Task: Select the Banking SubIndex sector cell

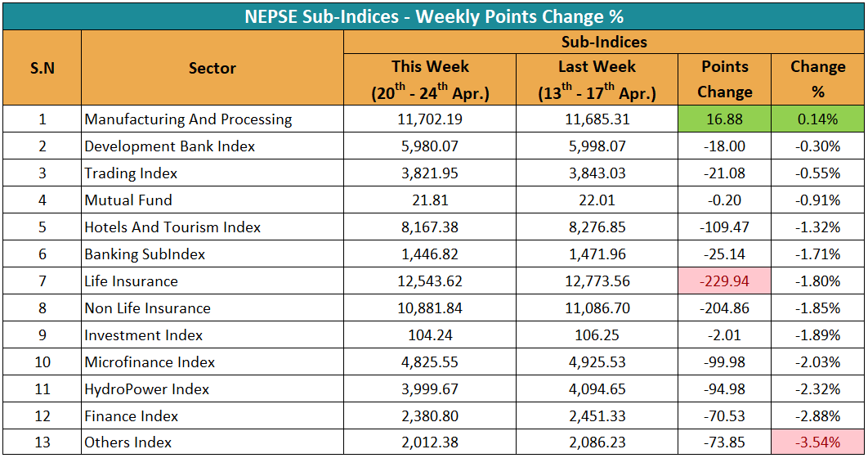Action: [145, 254]
